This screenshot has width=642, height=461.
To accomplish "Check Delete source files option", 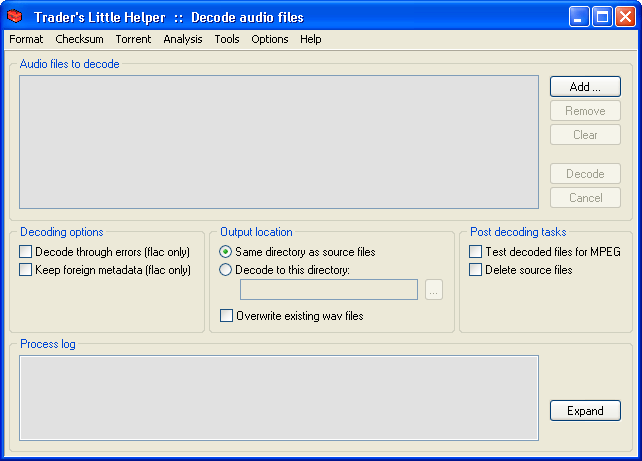I will [x=476, y=270].
